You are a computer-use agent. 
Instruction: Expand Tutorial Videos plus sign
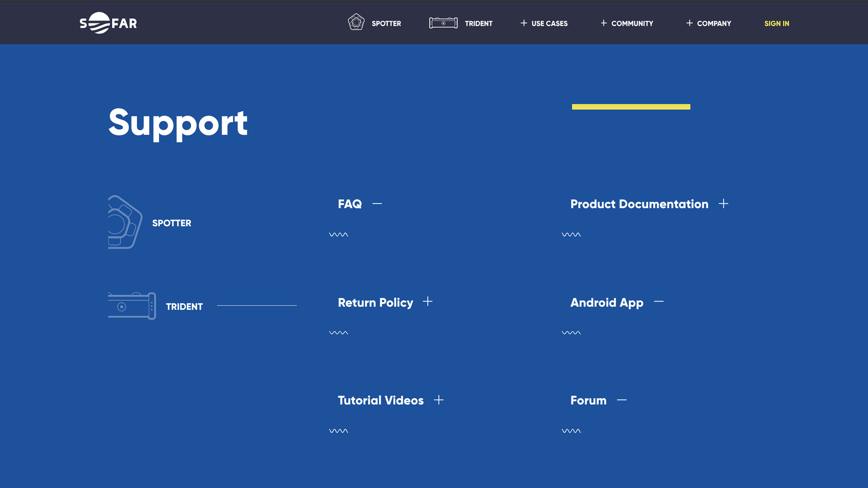tap(438, 400)
